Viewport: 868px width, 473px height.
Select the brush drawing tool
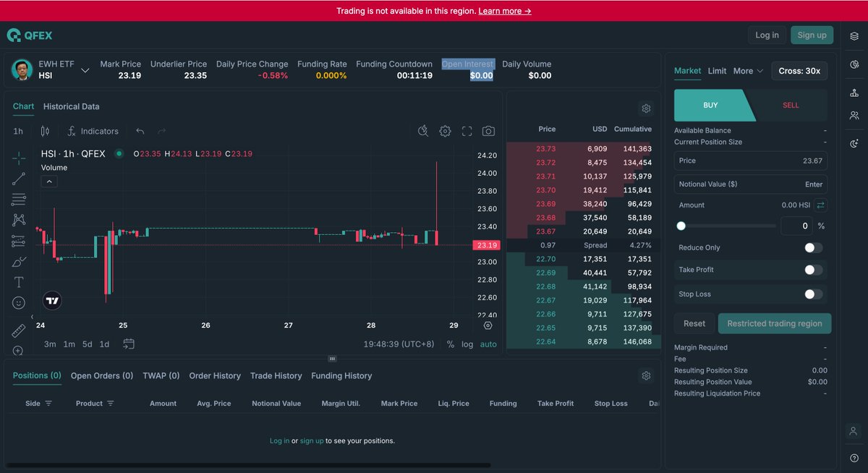19,262
